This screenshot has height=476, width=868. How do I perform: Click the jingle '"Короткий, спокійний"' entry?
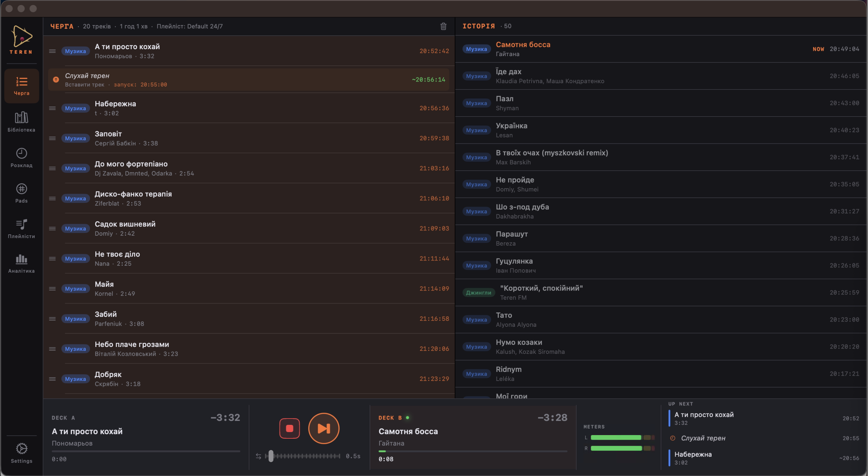661,292
